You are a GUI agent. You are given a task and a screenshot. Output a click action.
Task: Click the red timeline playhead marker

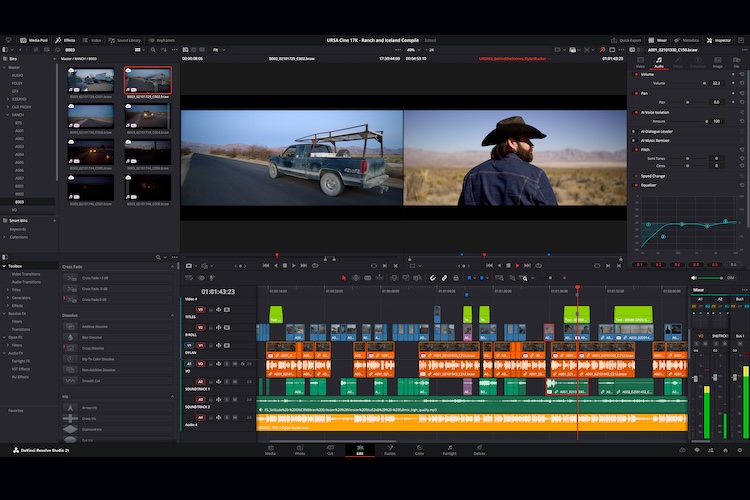click(x=577, y=288)
